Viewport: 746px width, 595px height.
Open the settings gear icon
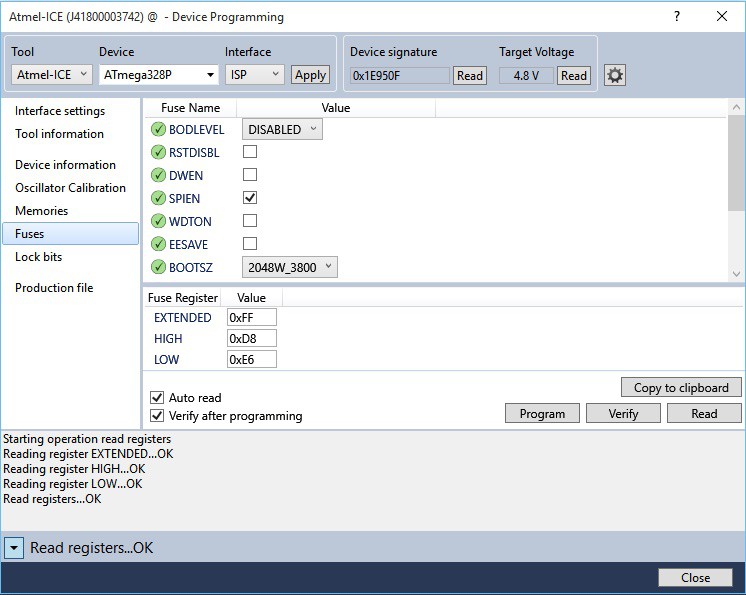point(615,75)
